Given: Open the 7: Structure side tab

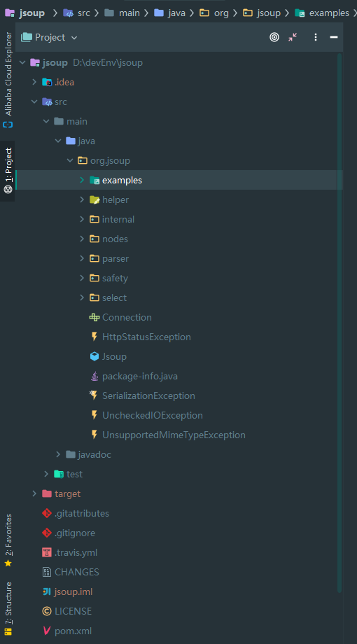Looking at the screenshot, I should point(8,608).
